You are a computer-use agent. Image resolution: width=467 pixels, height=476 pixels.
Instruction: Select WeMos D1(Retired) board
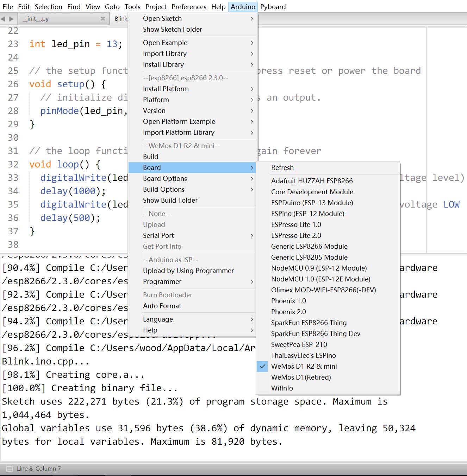point(328,377)
